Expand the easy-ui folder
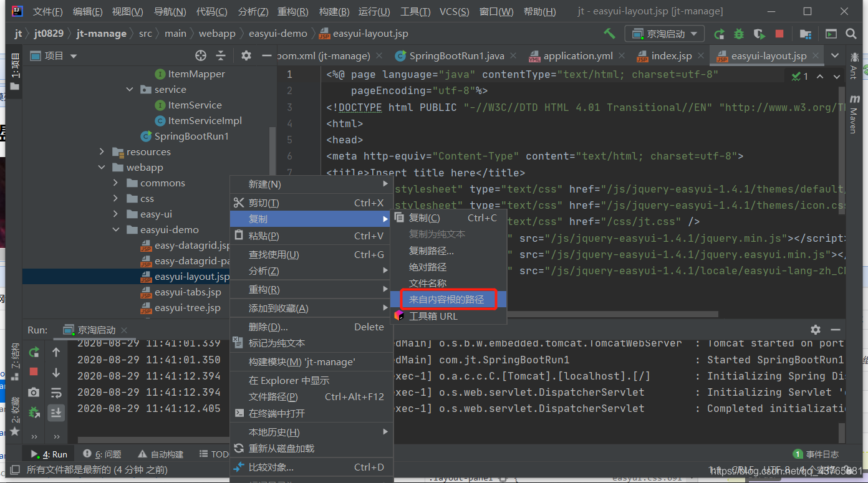This screenshot has width=868, height=483. [116, 214]
